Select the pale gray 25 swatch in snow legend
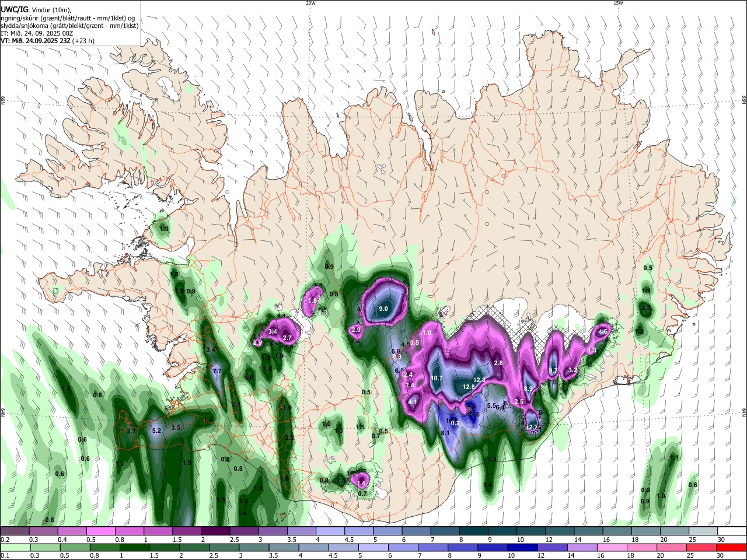Image resolution: width=747 pixels, height=560 pixels. (x=703, y=531)
